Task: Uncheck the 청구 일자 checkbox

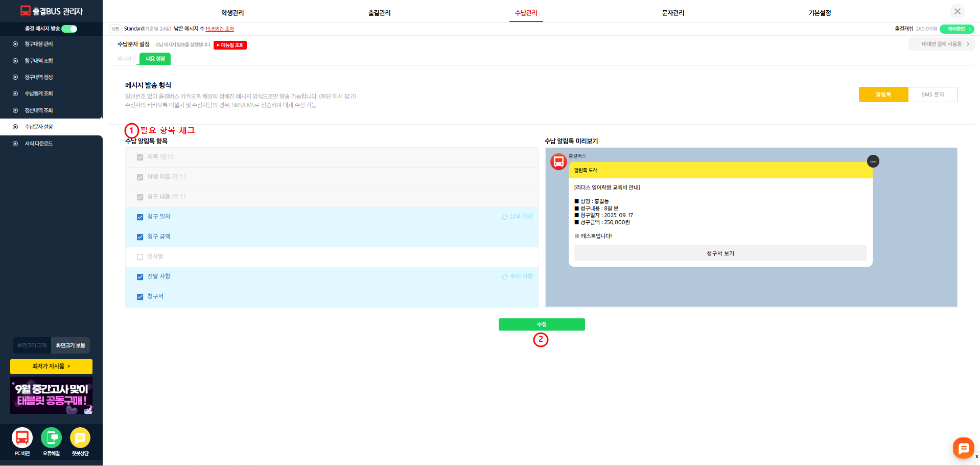Action: 140,217
